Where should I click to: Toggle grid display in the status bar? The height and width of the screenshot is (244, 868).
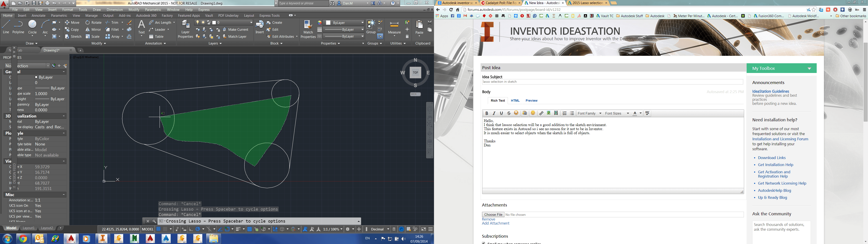click(158, 229)
